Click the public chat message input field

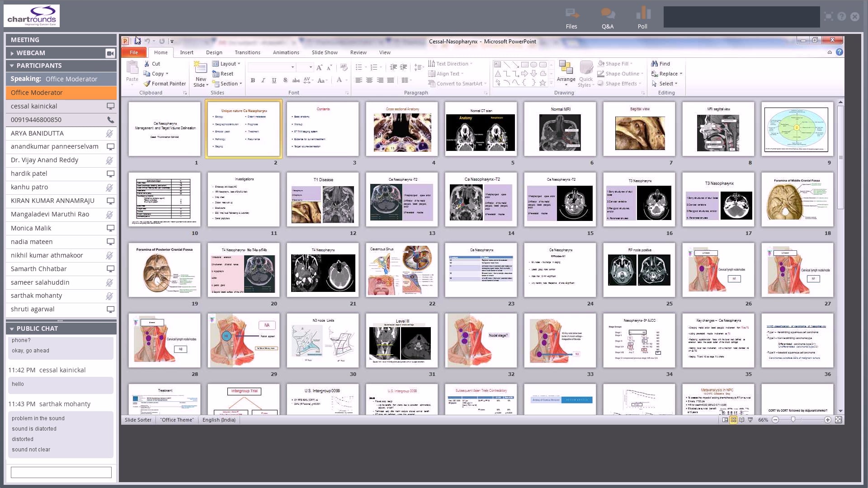[61, 472]
